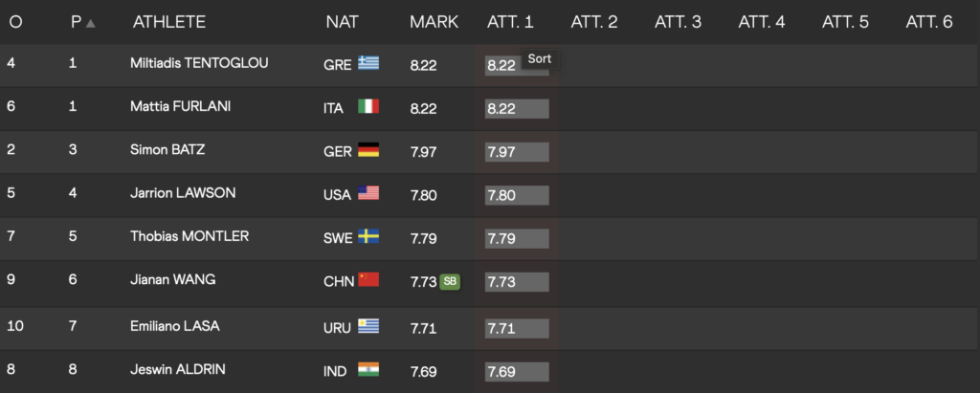Click the India flag icon
Viewport: 980px width, 393px height.
[x=368, y=369]
